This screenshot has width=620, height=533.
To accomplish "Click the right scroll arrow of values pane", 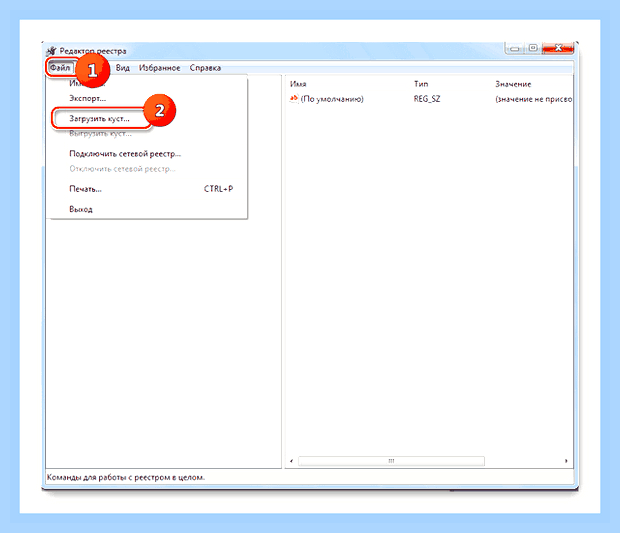I will click(566, 461).
